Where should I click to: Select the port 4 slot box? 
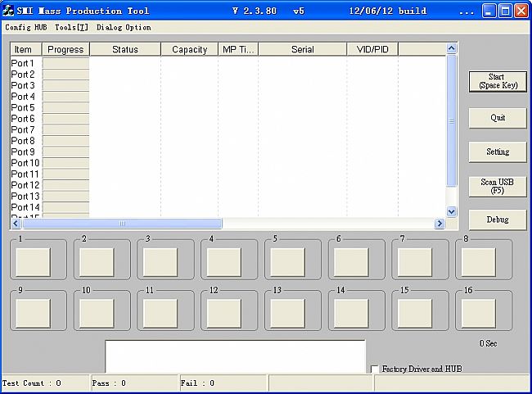(x=224, y=262)
